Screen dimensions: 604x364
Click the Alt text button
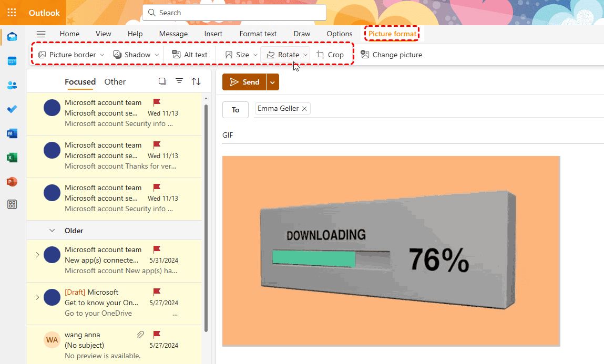[190, 55]
